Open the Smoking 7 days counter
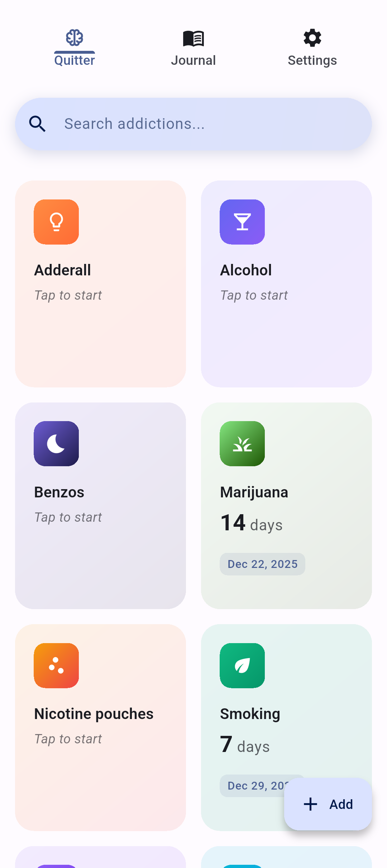 tap(245, 745)
